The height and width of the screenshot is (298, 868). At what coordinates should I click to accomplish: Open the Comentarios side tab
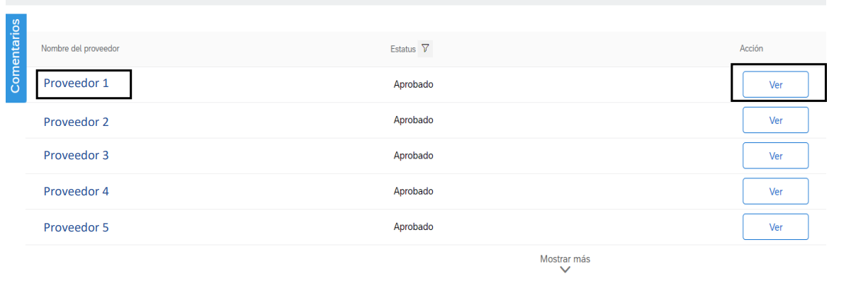click(x=16, y=58)
